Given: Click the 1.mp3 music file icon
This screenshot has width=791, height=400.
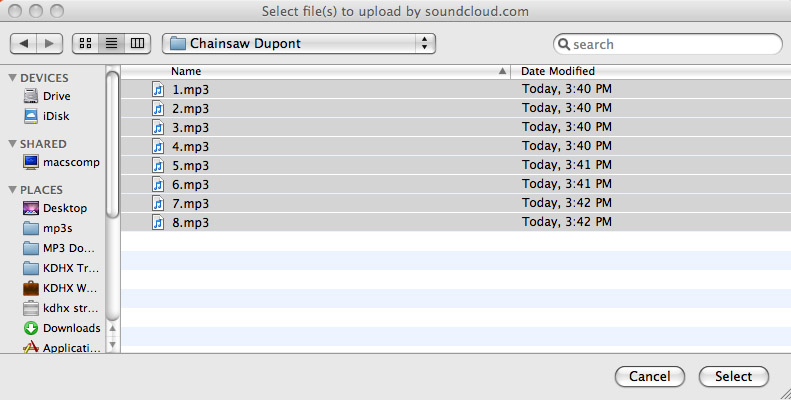Looking at the screenshot, I should coord(158,89).
